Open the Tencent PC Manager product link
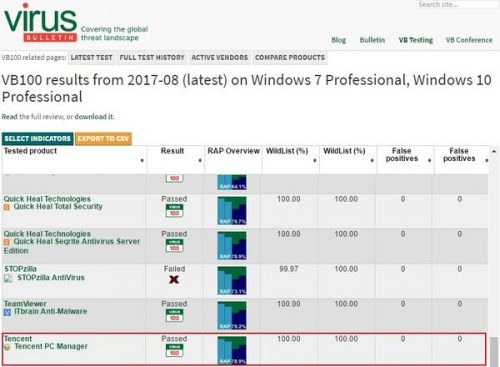The image size is (500, 367). (x=51, y=346)
